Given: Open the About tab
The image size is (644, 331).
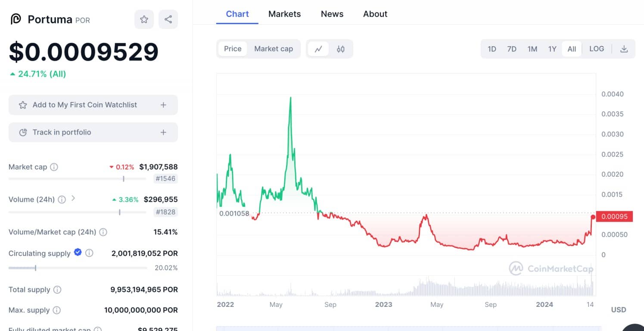Looking at the screenshot, I should click(x=375, y=14).
